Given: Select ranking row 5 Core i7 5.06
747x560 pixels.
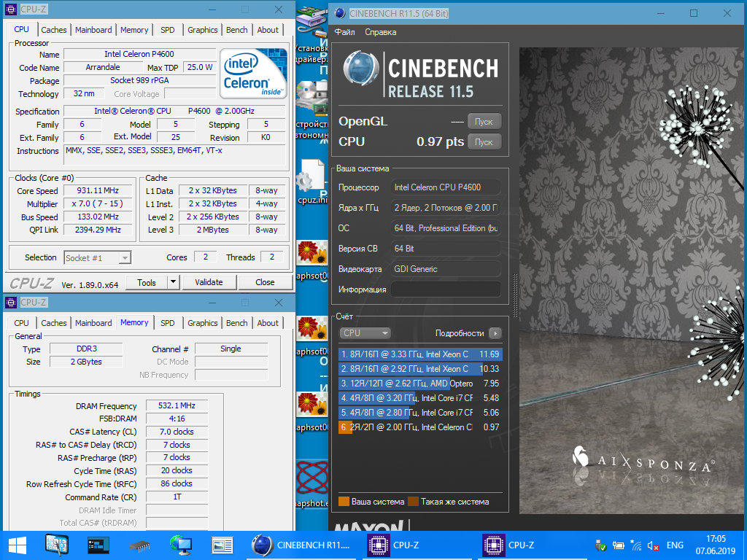Looking at the screenshot, I should point(419,413).
